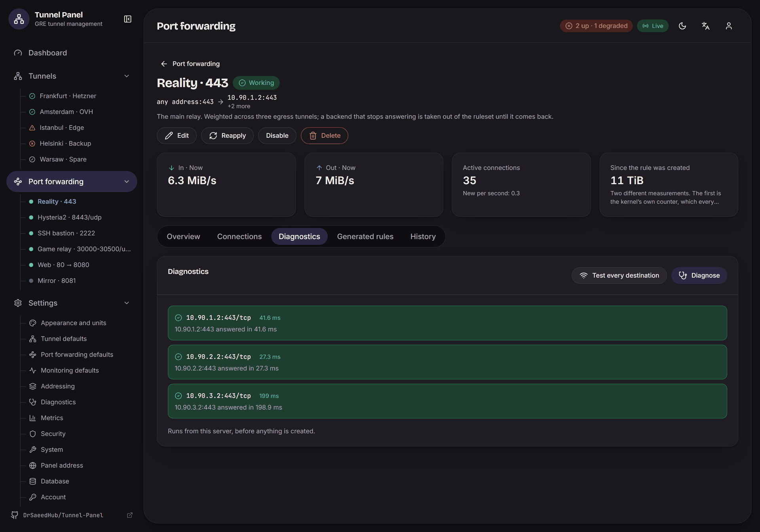The image size is (760, 532).
Task: Select Mirror · 8081 rule
Action: coord(57,281)
